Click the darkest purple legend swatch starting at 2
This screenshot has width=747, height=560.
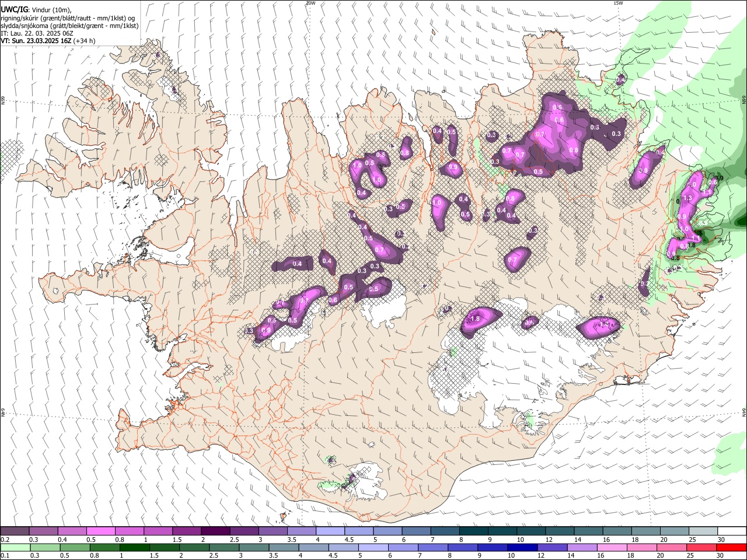(x=215, y=531)
